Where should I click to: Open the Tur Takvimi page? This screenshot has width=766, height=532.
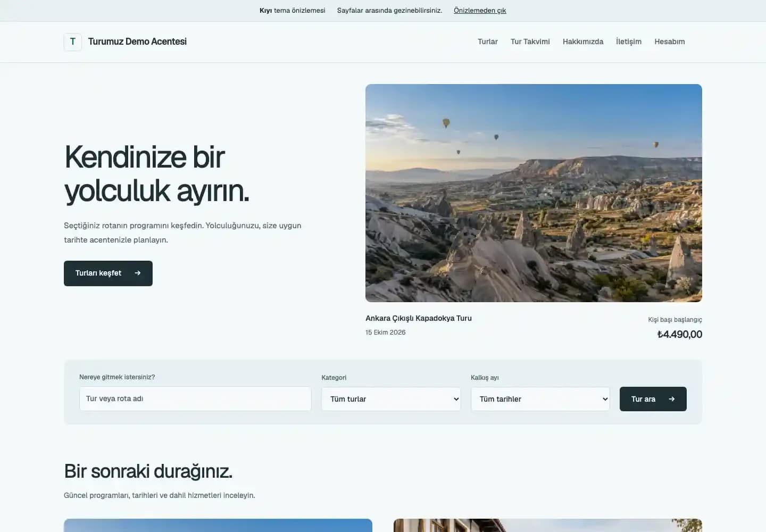pos(530,41)
